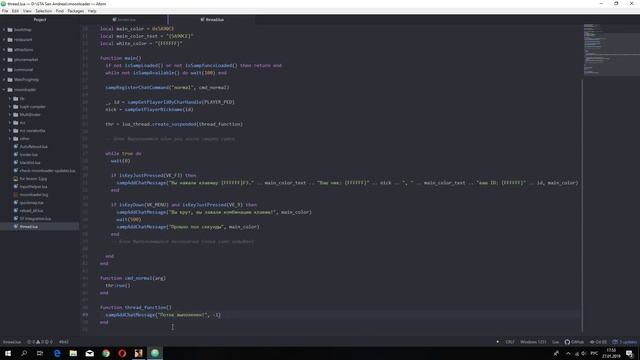
Task: Launch Opera browser from taskbar
Action: pyautogui.click(x=122, y=353)
